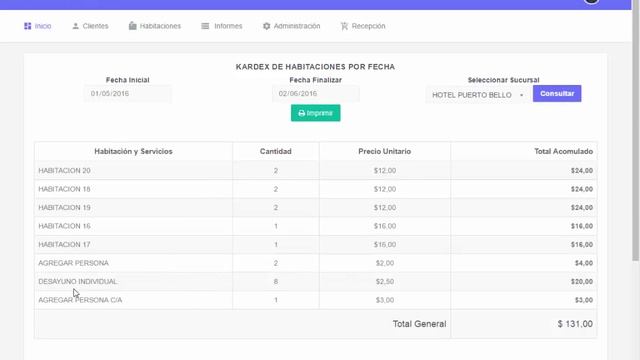Click the Fecha Inicial date field
The height and width of the screenshot is (360, 640).
(127, 93)
